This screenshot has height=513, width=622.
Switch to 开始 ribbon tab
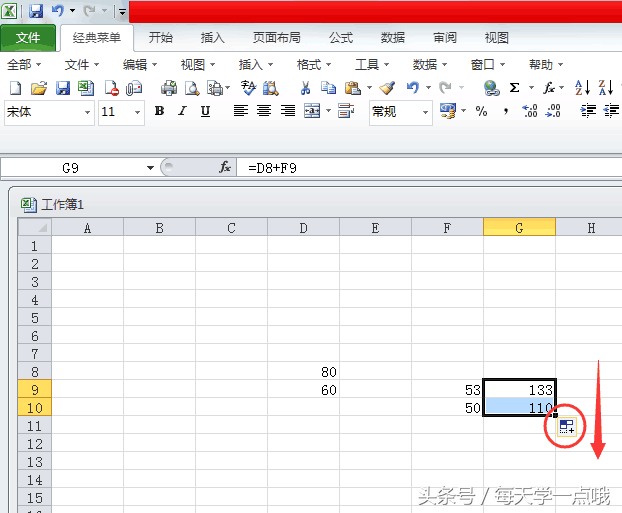pos(160,38)
